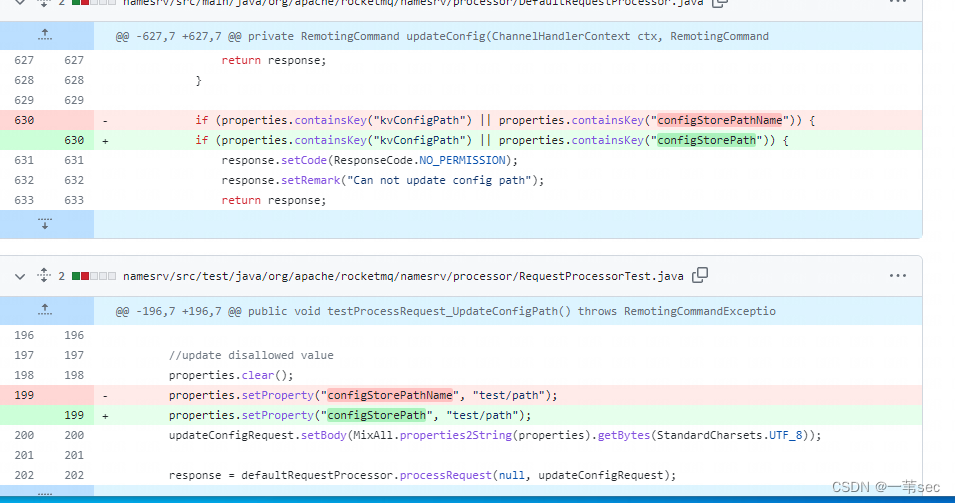Click "test/path" string in added line 199
This screenshot has width=955, height=503.
(x=482, y=415)
